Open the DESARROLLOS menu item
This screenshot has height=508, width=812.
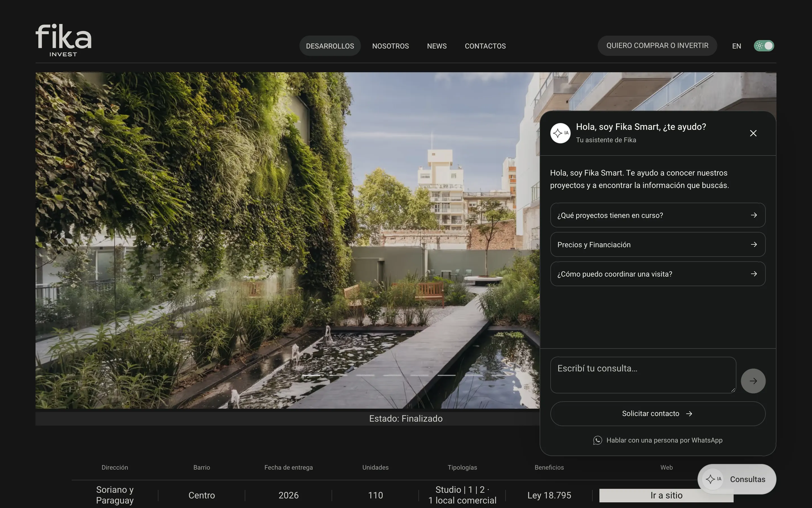click(330, 46)
